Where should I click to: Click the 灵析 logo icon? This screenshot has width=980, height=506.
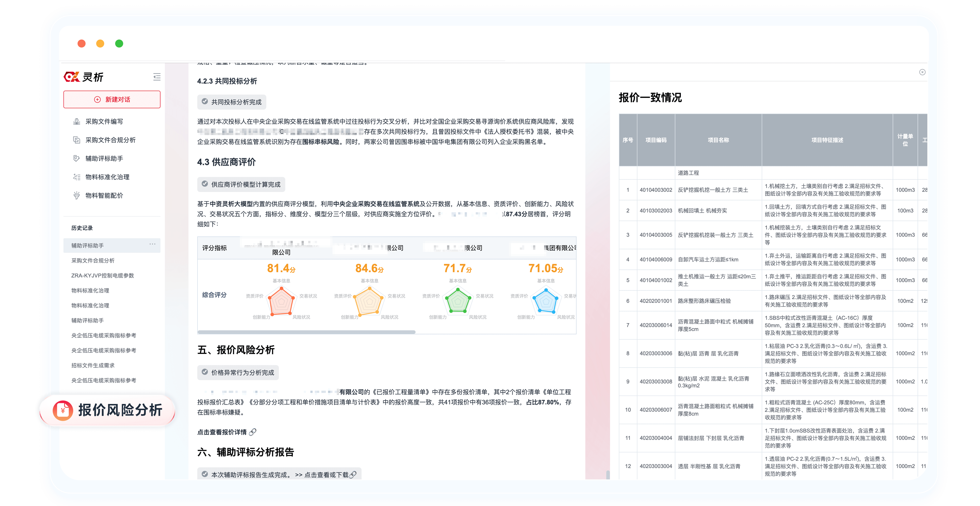[x=71, y=77]
